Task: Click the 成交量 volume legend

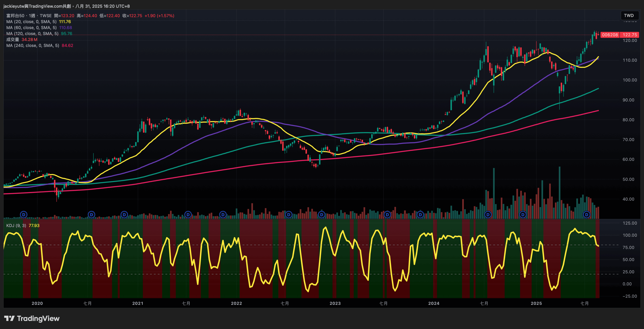Action: click(x=13, y=39)
